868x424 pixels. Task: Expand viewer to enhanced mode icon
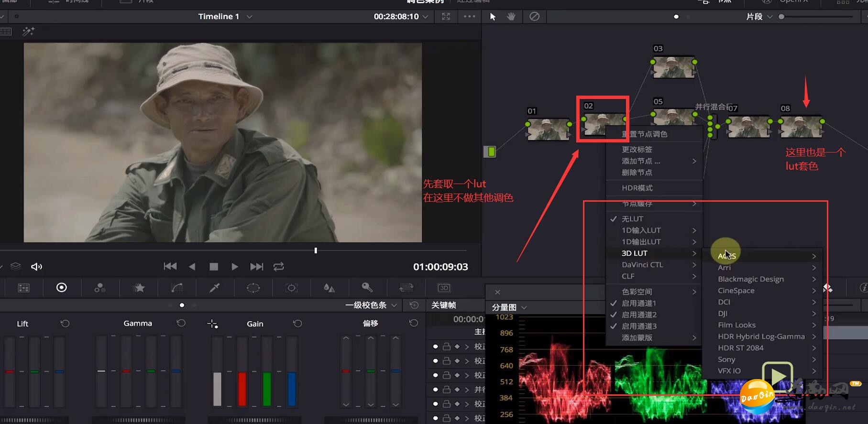[446, 16]
